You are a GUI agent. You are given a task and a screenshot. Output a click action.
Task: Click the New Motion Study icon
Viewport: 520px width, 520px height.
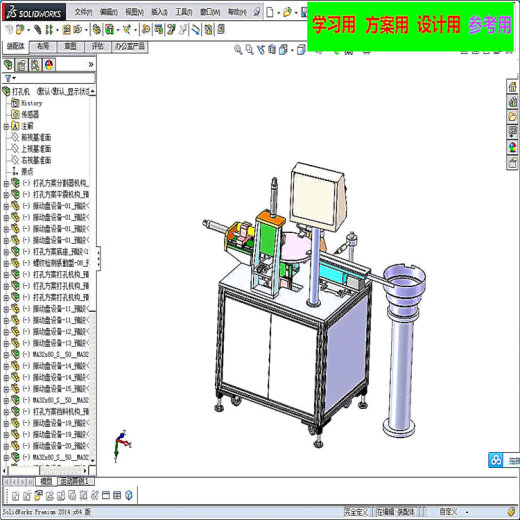coord(146,30)
